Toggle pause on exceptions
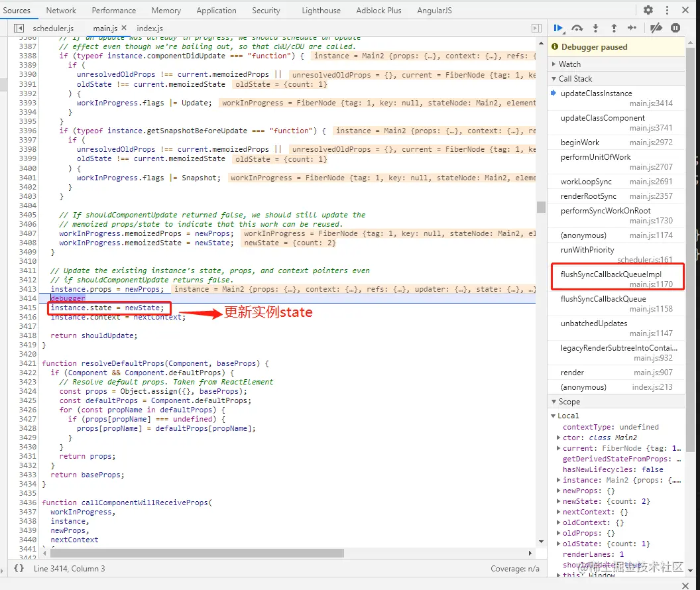This screenshot has height=590, width=700. click(675, 28)
